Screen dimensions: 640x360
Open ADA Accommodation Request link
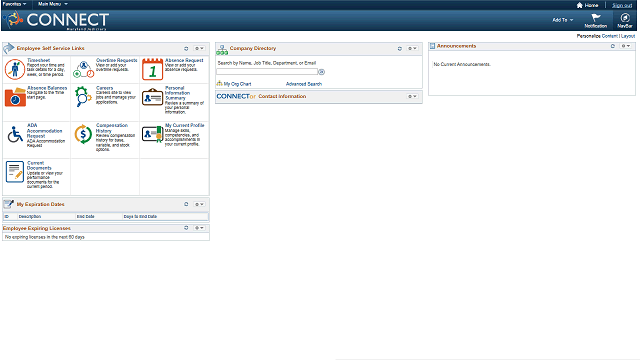pyautogui.click(x=44, y=131)
